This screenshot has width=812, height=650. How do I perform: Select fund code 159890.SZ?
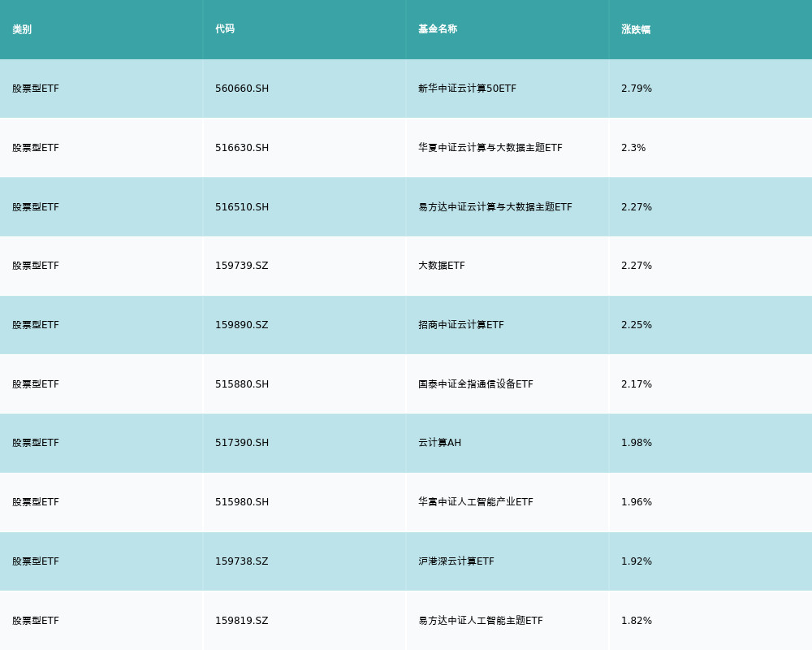(x=242, y=325)
